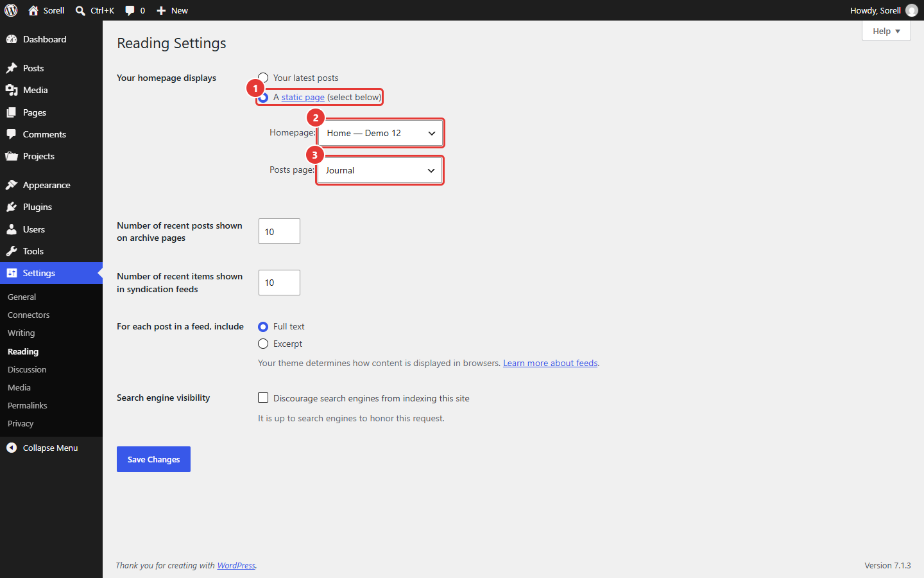This screenshot has height=578, width=924.
Task: Focus the syndication feeds items count field
Action: click(x=279, y=283)
